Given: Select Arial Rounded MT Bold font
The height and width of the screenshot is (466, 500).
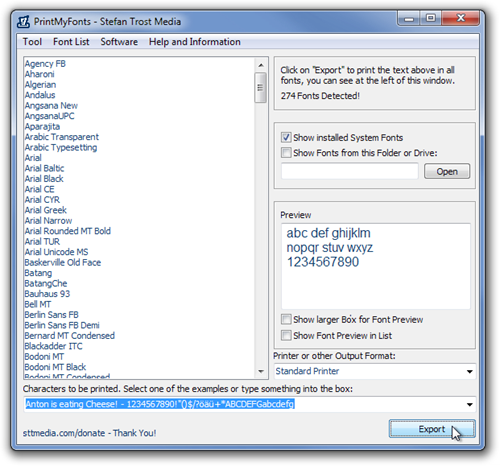Looking at the screenshot, I should (x=68, y=231).
